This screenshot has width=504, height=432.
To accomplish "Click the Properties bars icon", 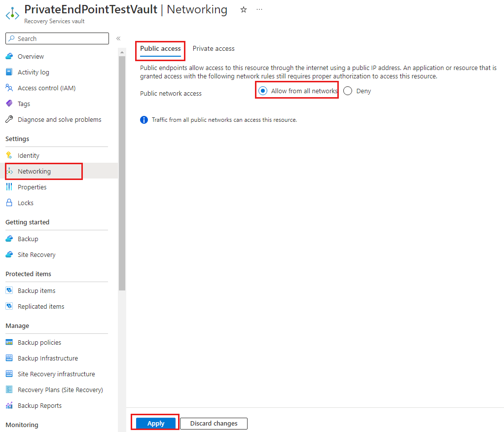I will pyautogui.click(x=9, y=187).
